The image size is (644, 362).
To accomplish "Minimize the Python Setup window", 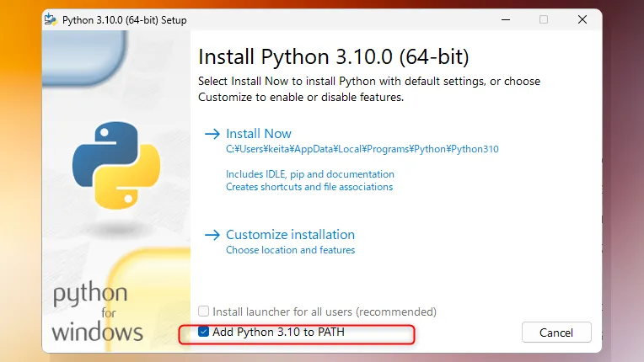I will pos(505,19).
